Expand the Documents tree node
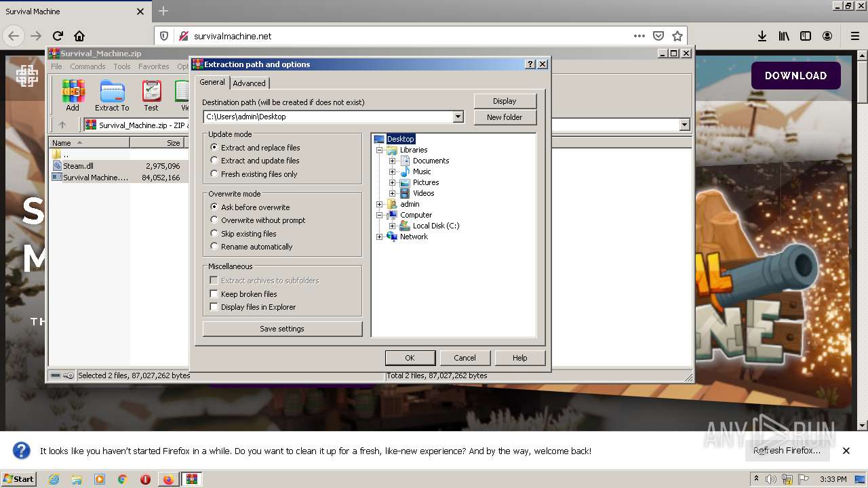868x488 pixels. (392, 161)
